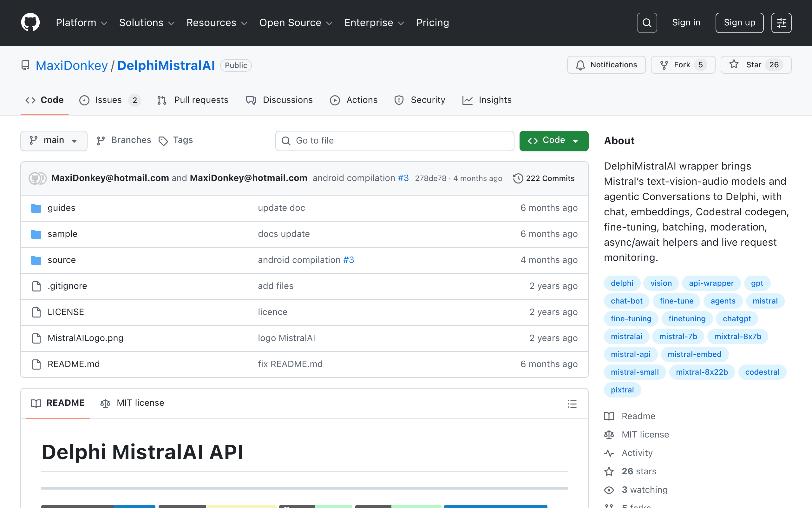Open the README.md file

point(74,364)
